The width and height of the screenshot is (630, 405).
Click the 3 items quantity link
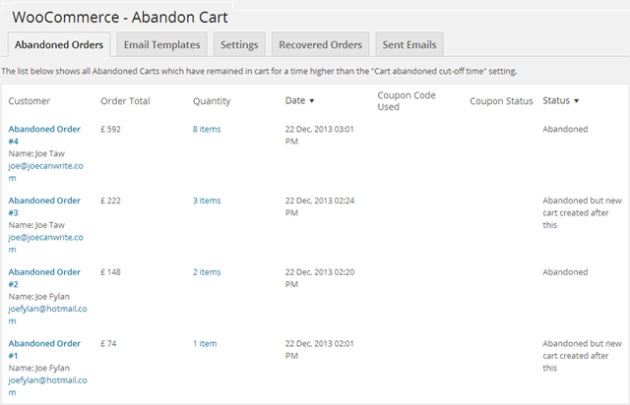pyautogui.click(x=207, y=201)
